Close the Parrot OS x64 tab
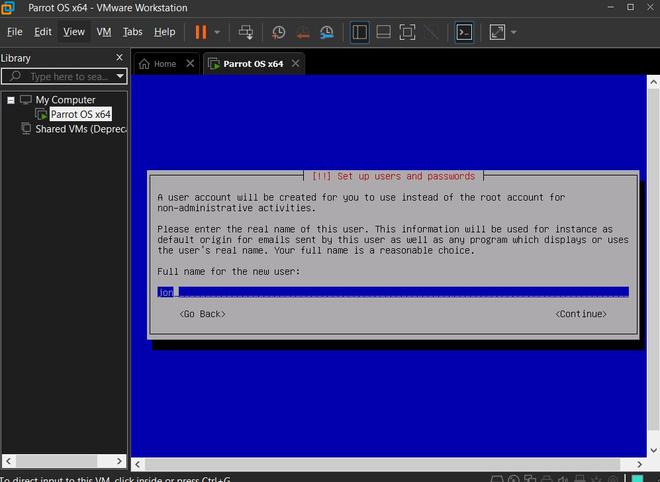The image size is (660, 482). (x=296, y=63)
